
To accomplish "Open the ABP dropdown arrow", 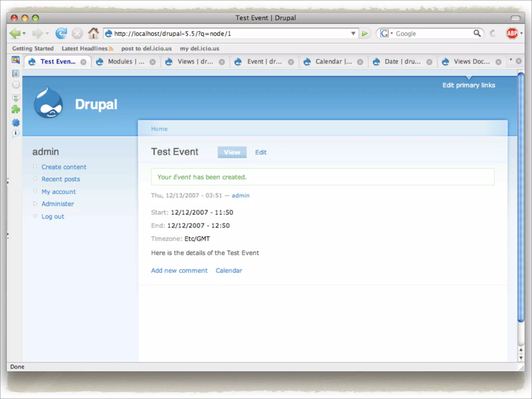I will 521,34.
